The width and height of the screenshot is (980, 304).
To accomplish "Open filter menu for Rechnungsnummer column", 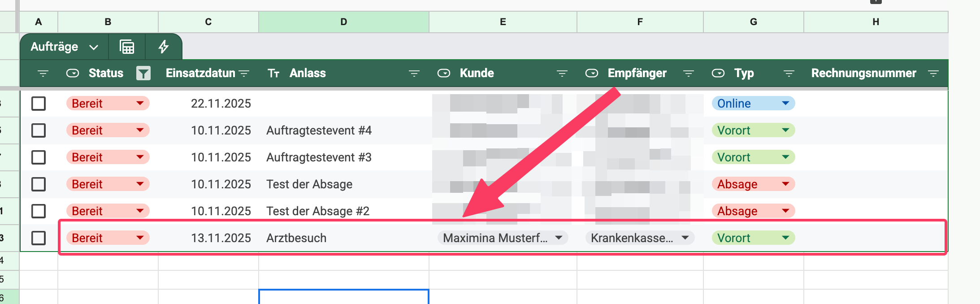I will tap(933, 73).
